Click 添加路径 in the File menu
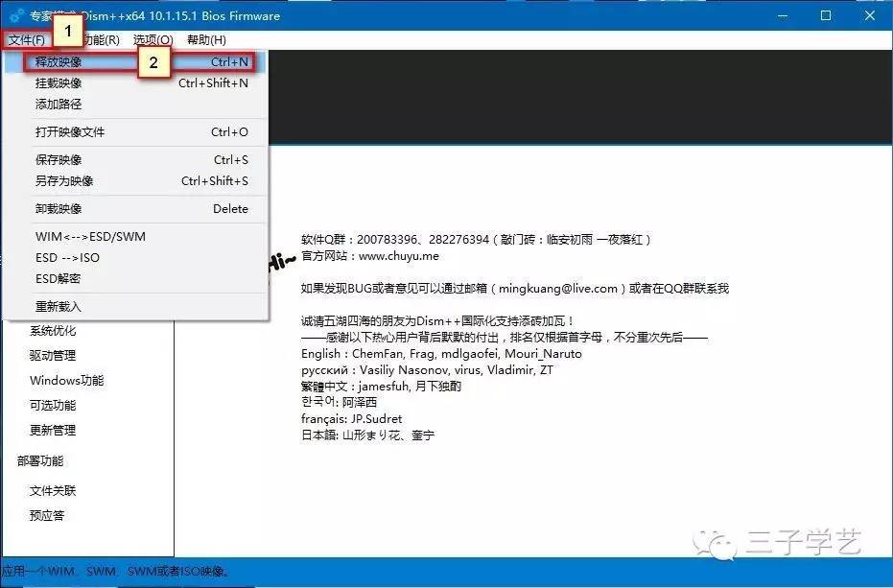This screenshot has width=893, height=588. coord(58,105)
